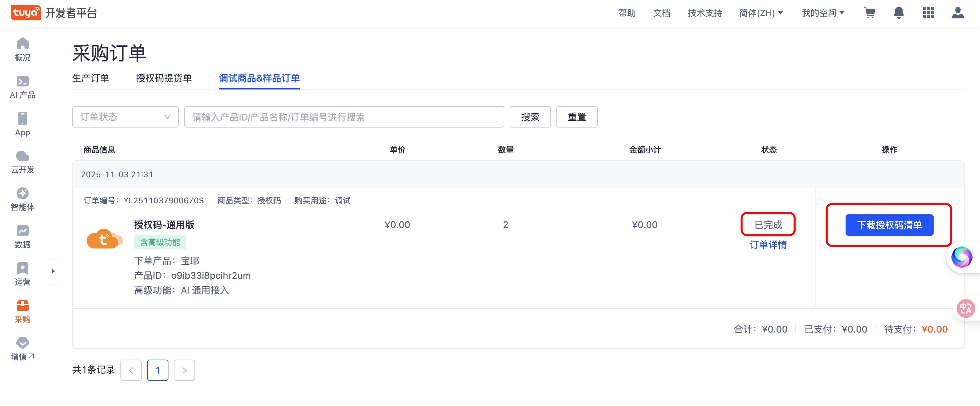Open the user profile icon
This screenshot has width=980, height=406.
[958, 13]
